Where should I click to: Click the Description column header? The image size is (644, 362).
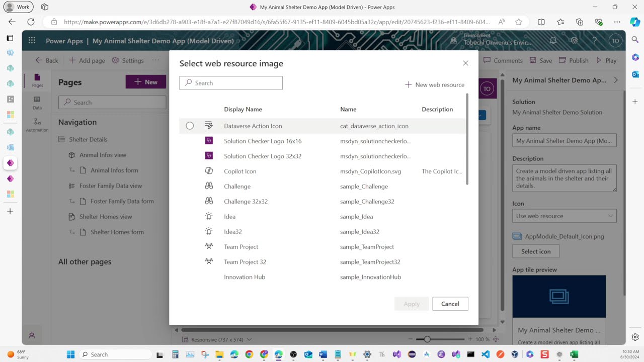pos(437,109)
